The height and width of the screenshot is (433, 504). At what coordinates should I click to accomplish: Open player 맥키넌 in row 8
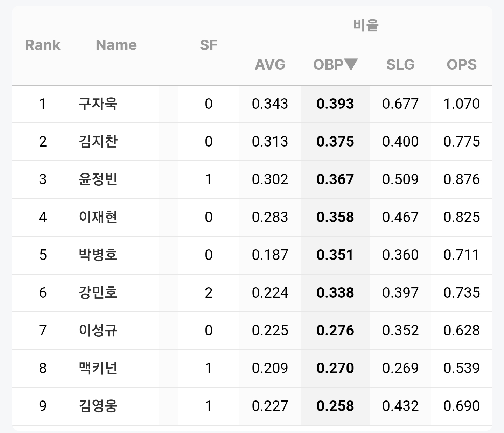pyautogui.click(x=98, y=368)
